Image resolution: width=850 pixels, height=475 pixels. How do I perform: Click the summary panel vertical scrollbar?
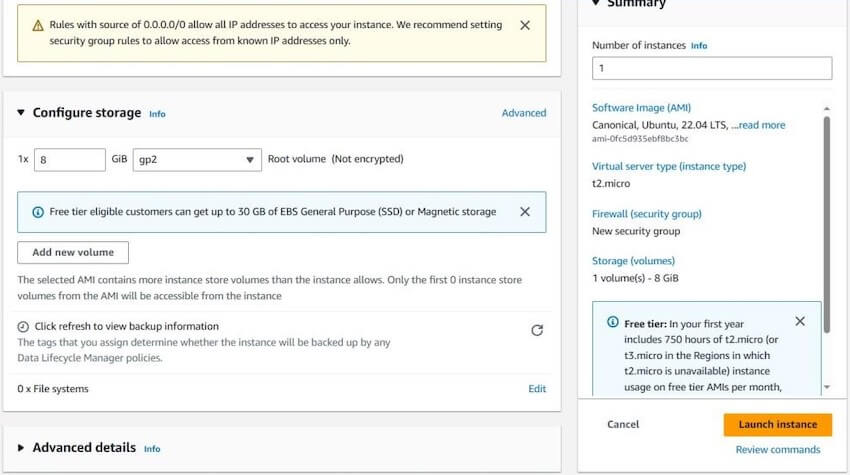click(827, 224)
